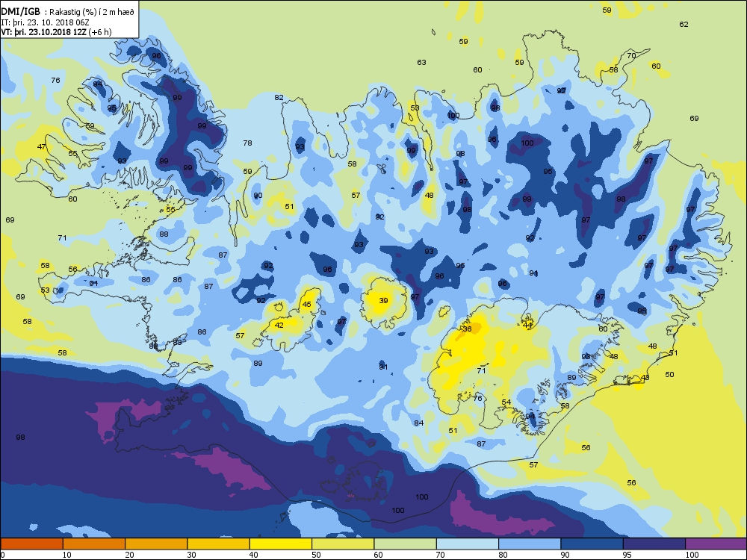Click the 'VT: þri. 23.10.2018 12Z (+6 h)' line

tap(56, 32)
